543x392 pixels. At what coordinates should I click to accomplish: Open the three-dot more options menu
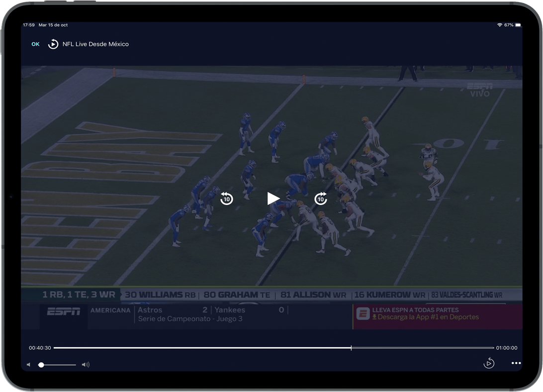click(x=516, y=364)
